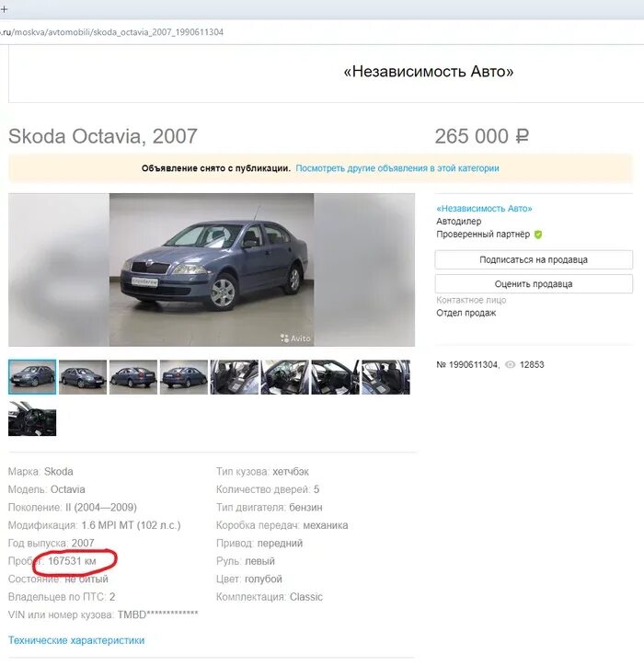This screenshot has width=644, height=665.
Task: Click the 'Поколение: II (2004—2009)' row
Action: pos(72,507)
